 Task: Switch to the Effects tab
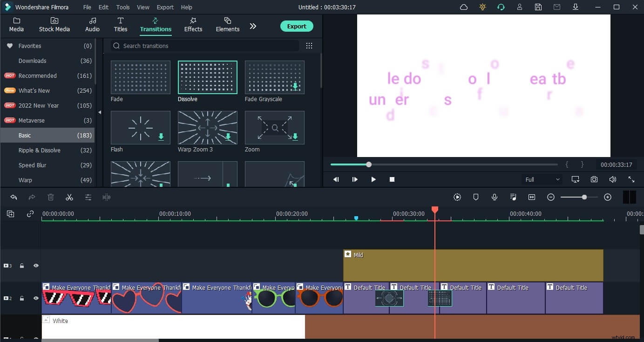click(x=193, y=25)
